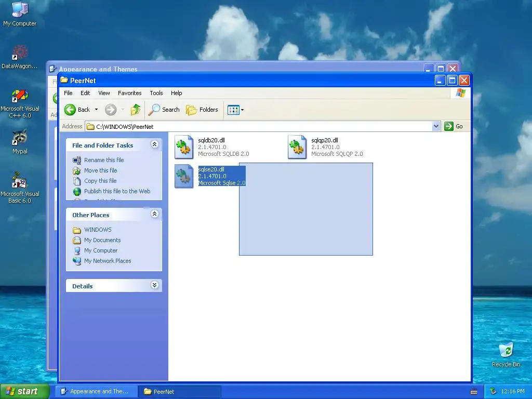Open the Search pane

[x=164, y=110]
